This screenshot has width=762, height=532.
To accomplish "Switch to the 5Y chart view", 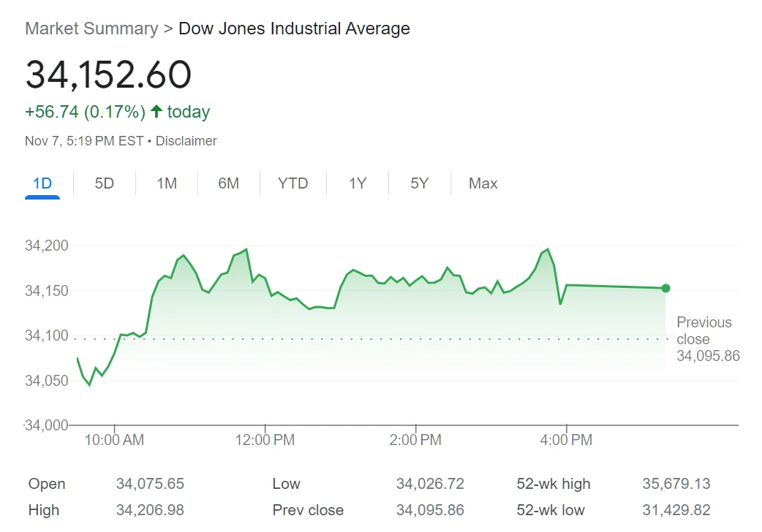I will coord(419,183).
